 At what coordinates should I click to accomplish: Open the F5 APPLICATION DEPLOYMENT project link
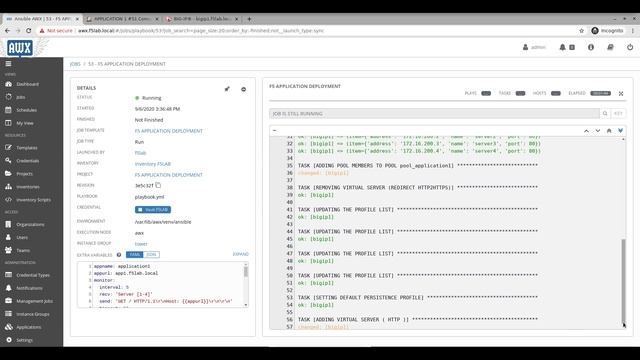pyautogui.click(x=169, y=175)
